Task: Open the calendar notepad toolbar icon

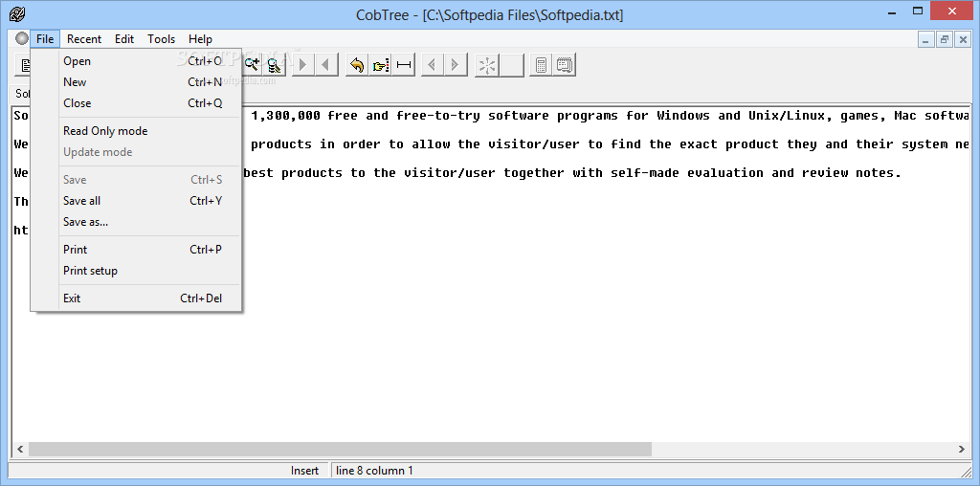Action: point(565,64)
